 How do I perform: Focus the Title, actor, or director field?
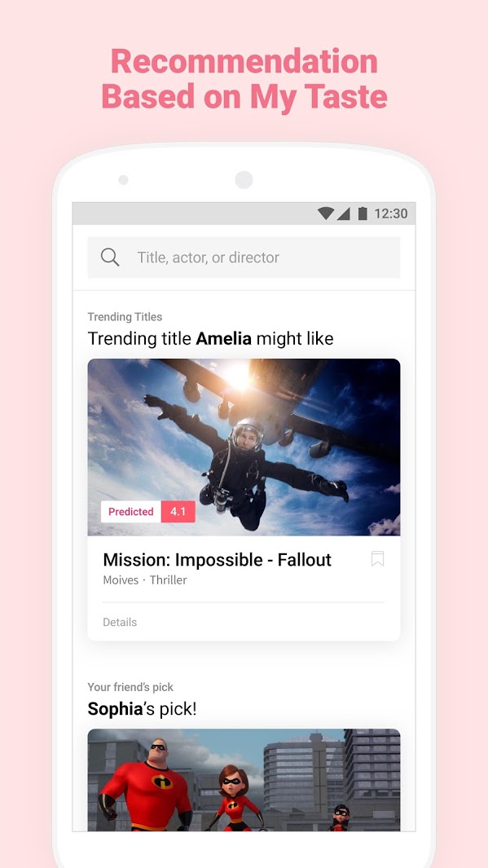pos(244,258)
